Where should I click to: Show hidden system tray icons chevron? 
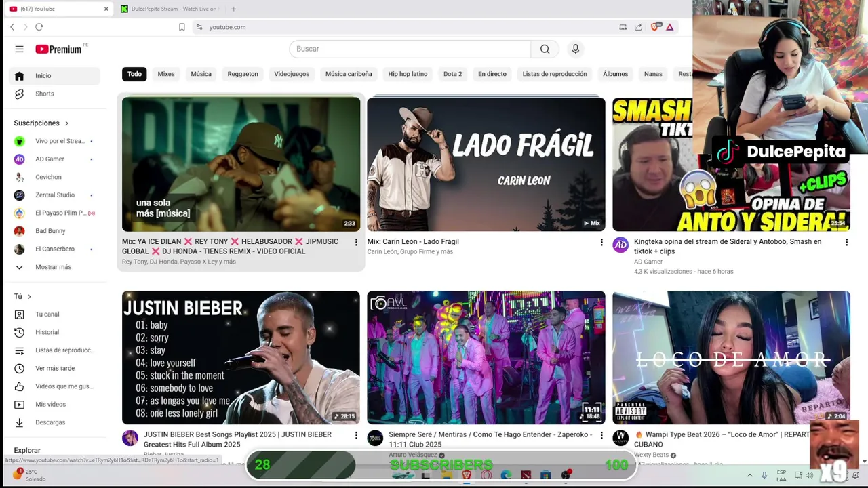click(749, 475)
